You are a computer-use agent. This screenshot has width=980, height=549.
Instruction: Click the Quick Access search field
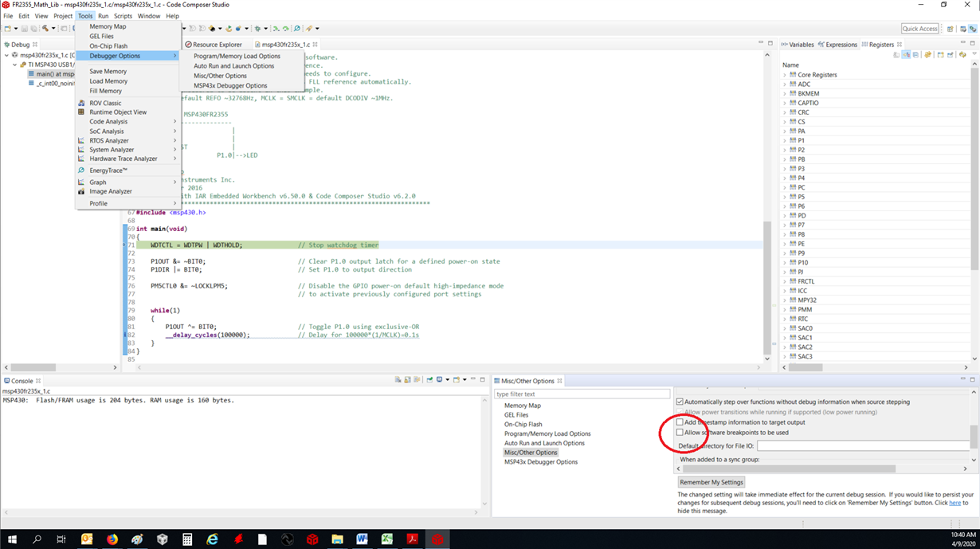click(x=920, y=29)
